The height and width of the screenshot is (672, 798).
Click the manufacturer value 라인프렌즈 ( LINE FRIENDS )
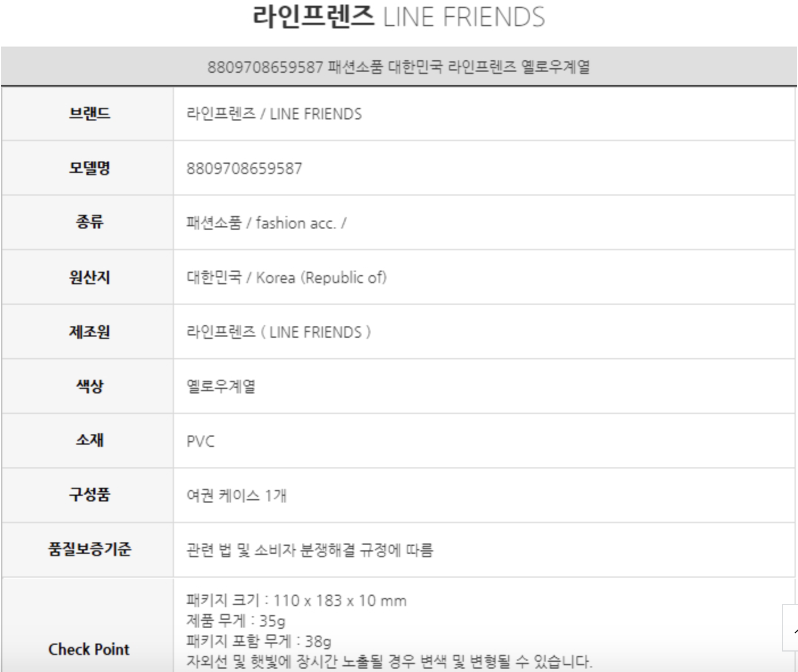279,332
